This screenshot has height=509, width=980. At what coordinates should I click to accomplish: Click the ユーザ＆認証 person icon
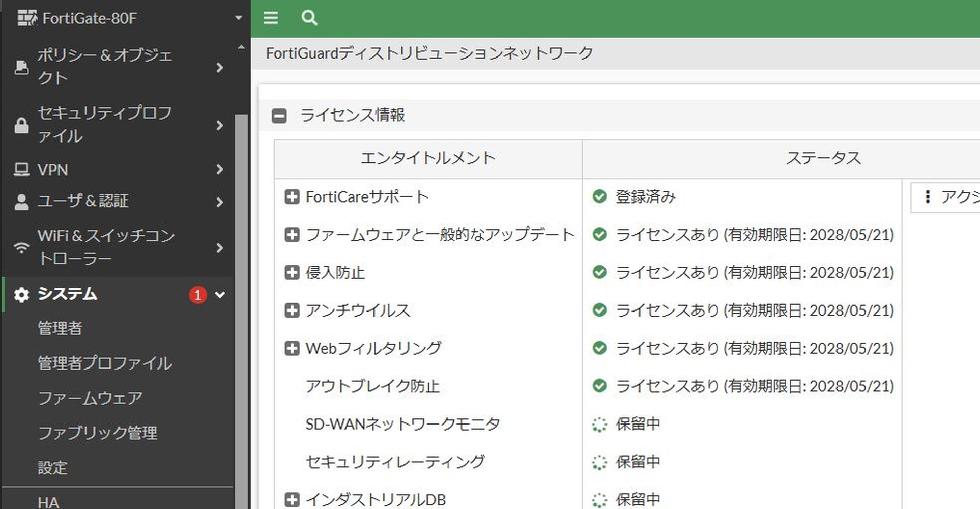point(21,202)
